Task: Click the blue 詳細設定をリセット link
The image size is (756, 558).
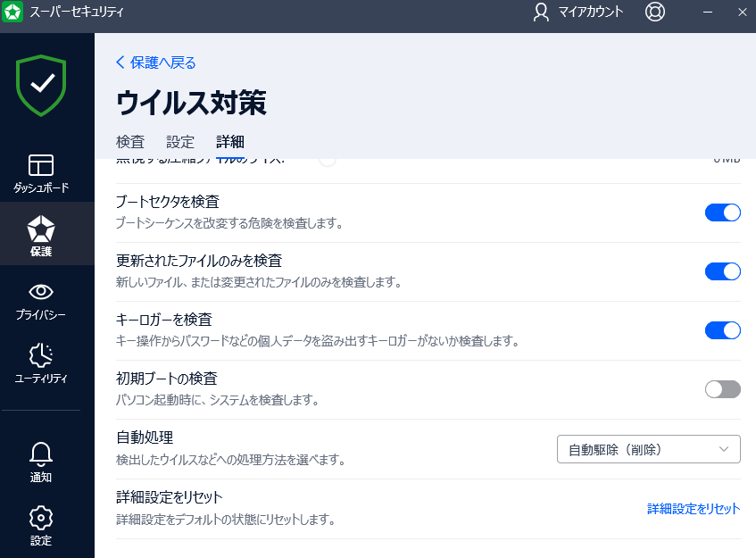Action: (694, 509)
